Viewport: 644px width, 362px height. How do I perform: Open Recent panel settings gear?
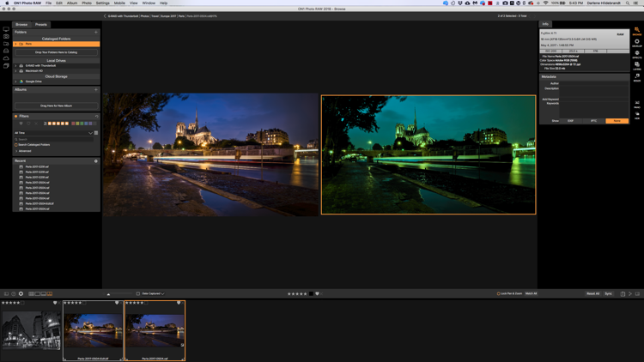click(96, 161)
